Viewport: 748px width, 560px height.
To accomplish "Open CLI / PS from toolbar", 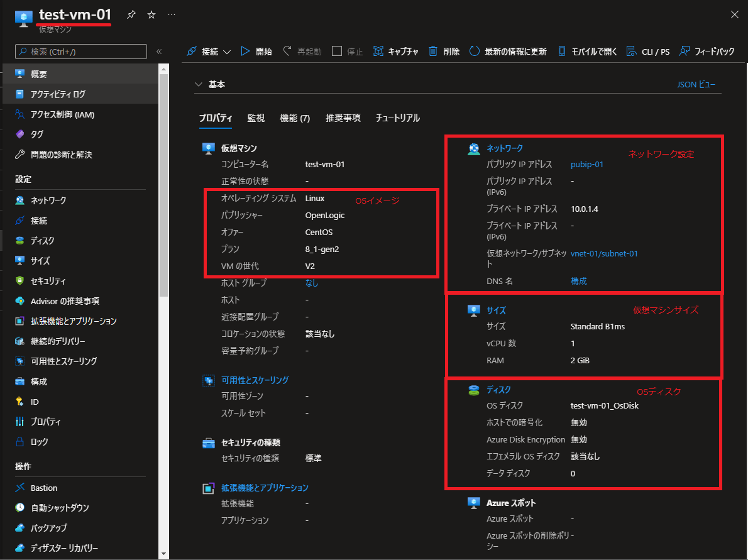I will click(x=648, y=52).
